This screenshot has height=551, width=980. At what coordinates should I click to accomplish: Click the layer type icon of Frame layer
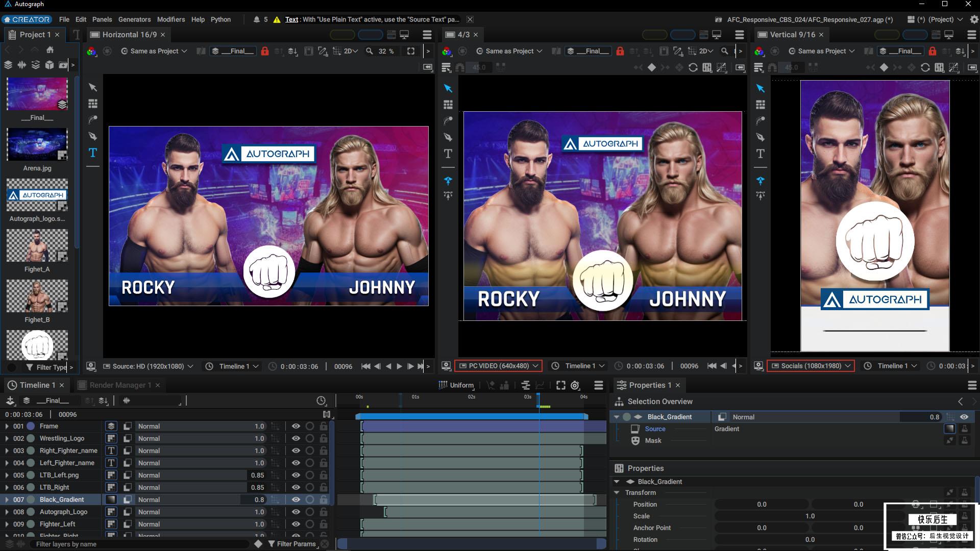[111, 426]
